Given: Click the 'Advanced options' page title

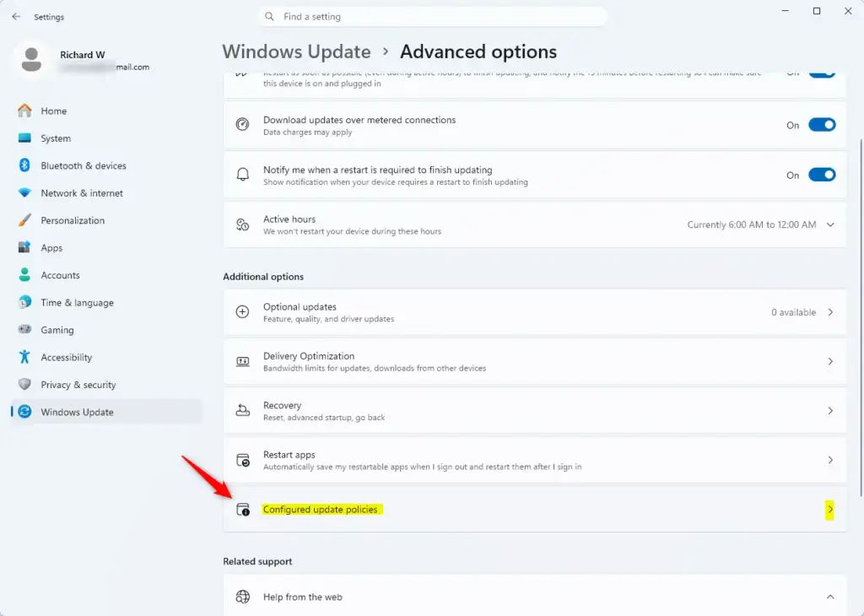Looking at the screenshot, I should pos(478,51).
